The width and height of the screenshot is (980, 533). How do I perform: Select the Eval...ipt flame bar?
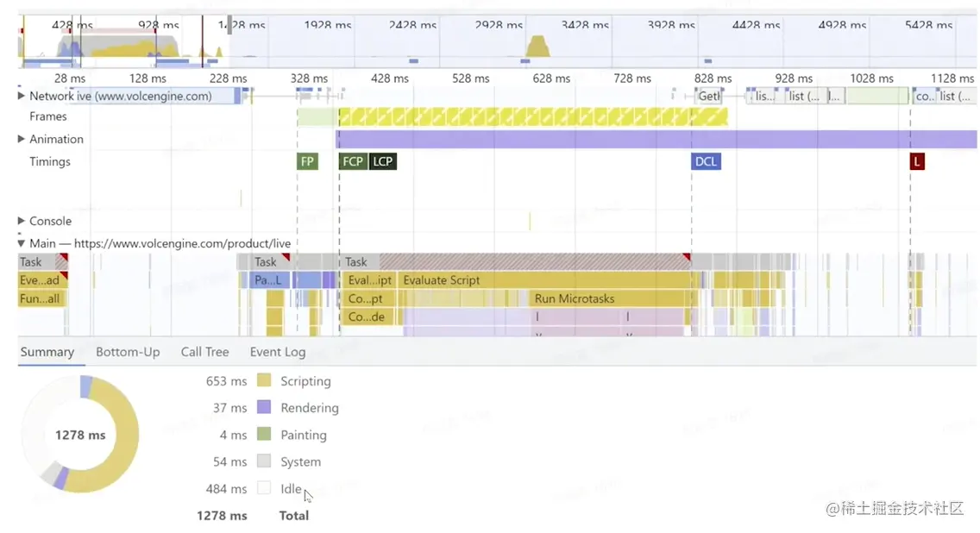tap(369, 280)
